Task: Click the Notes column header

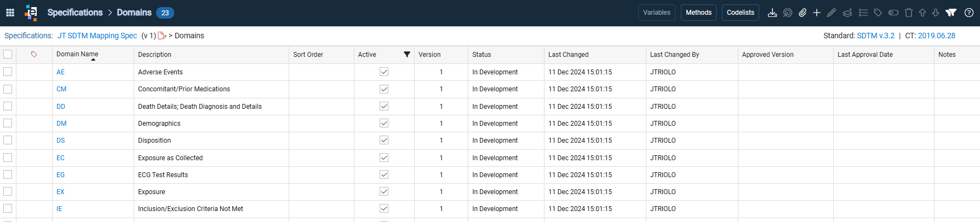Action: [947, 55]
